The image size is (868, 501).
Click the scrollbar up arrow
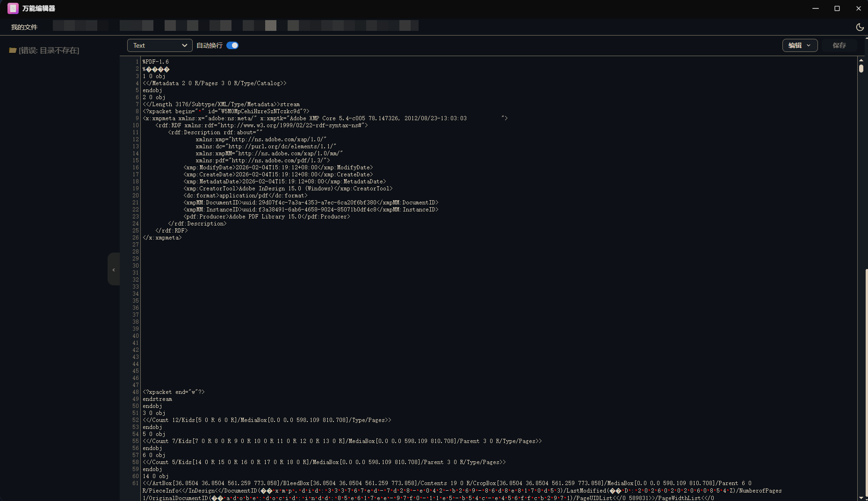click(861, 60)
